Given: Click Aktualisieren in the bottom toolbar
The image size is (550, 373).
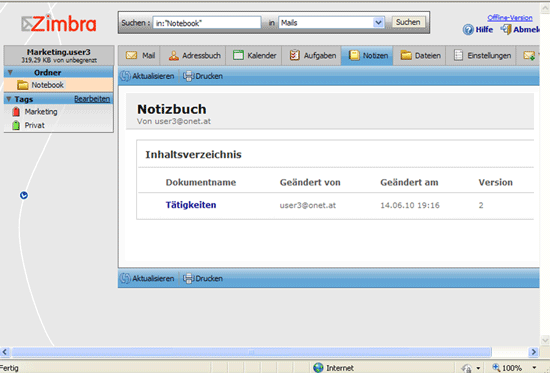Looking at the screenshot, I should tap(147, 278).
